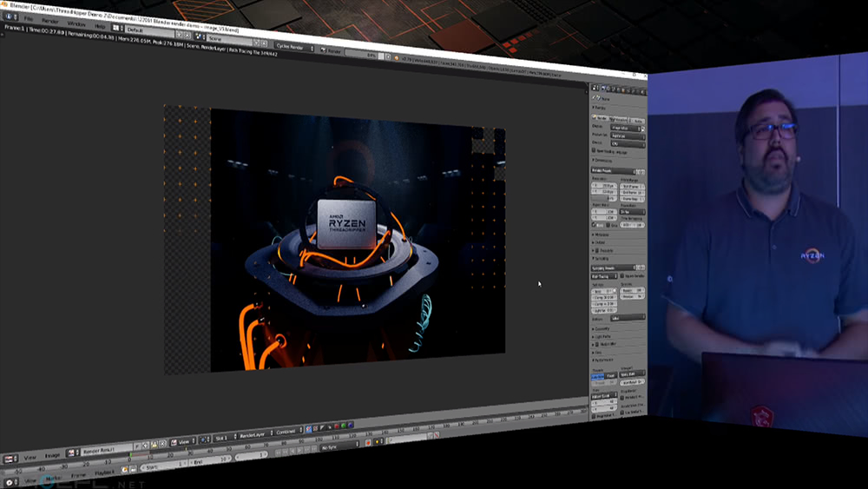Open the Timeline editor type selector icon
868x489 pixels.
[10, 483]
